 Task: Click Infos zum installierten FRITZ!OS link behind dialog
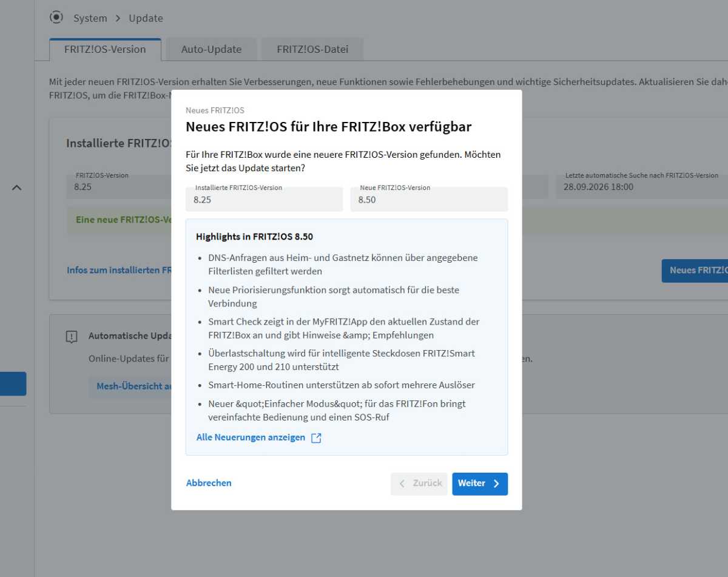click(119, 270)
